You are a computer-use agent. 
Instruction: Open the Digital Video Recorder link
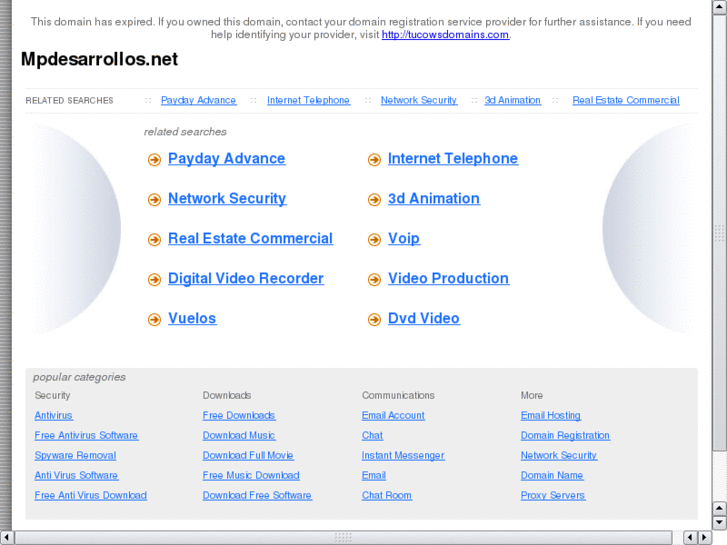[245, 279]
